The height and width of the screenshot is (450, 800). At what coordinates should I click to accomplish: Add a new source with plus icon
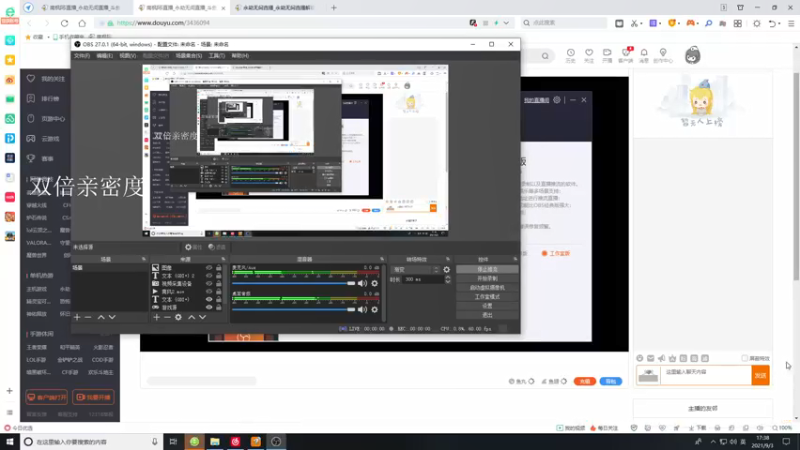[157, 317]
